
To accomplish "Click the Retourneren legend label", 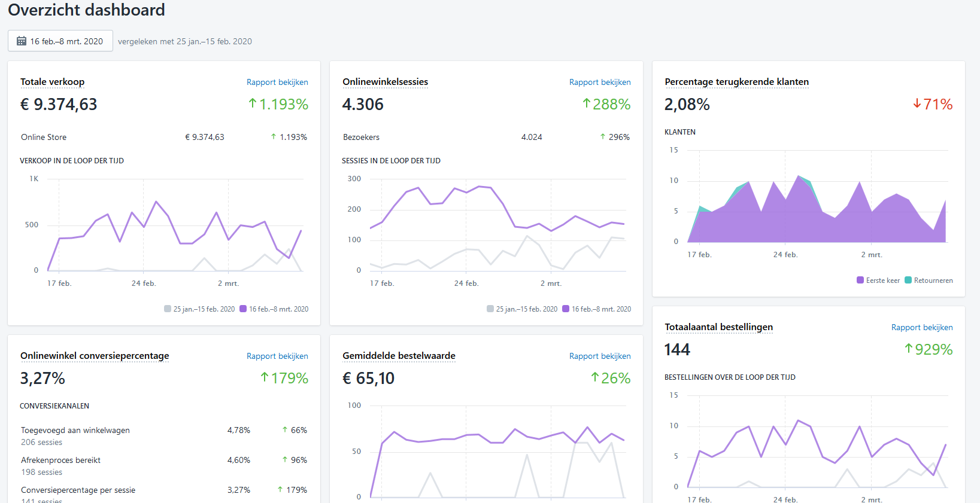I will [933, 281].
